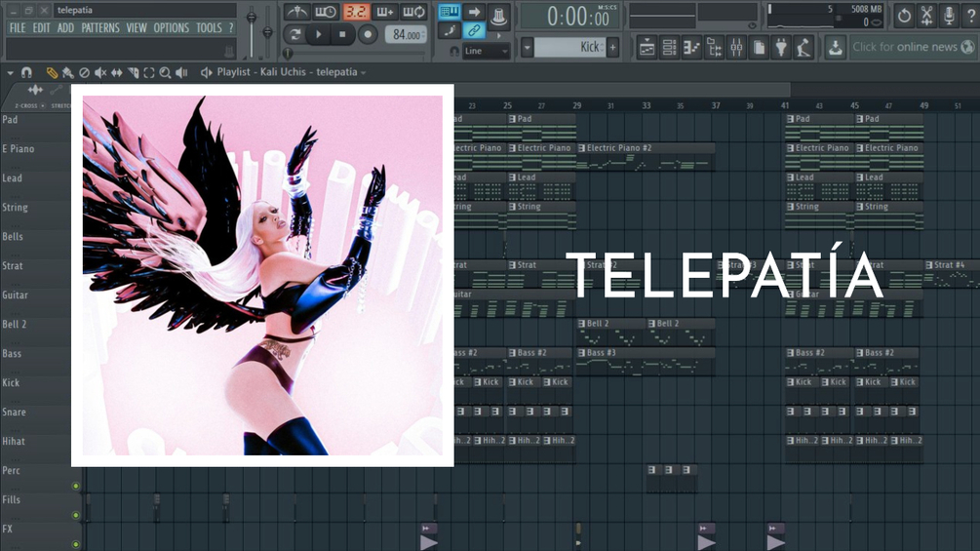This screenshot has width=980, height=551.
Task: Open the PATTERNS menu
Action: [x=100, y=28]
